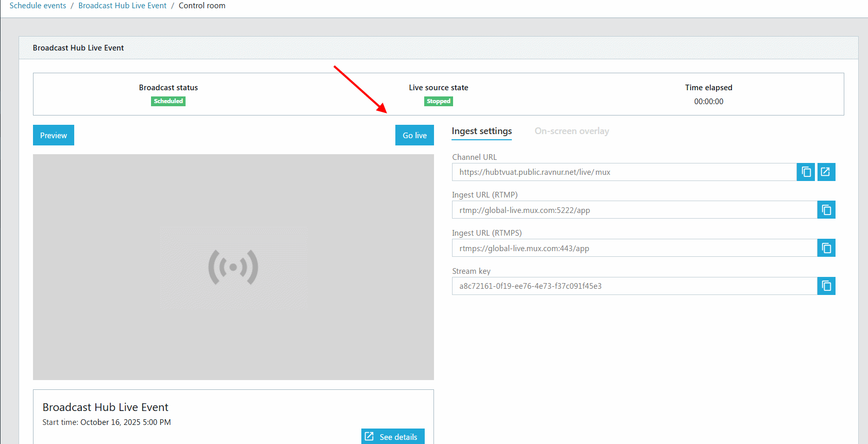
Task: Copy the Channel URL to clipboard
Action: (x=806, y=172)
